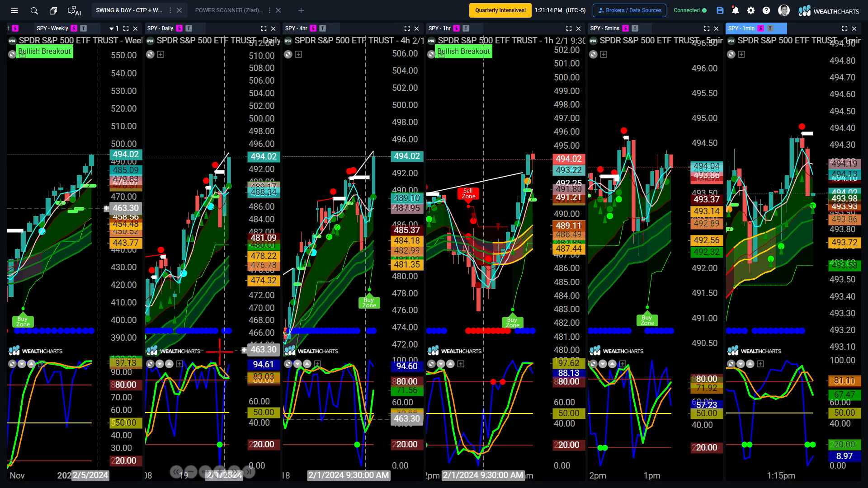Open the ▼1 dropdown on Weekly panel
The height and width of the screenshot is (488, 868).
coord(114,28)
